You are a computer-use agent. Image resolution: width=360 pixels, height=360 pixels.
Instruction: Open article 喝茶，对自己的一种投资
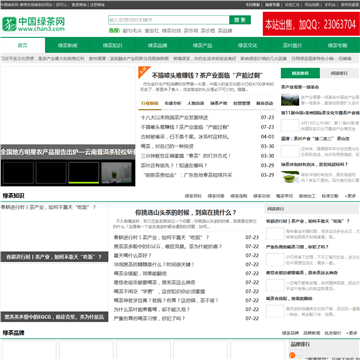point(167,146)
